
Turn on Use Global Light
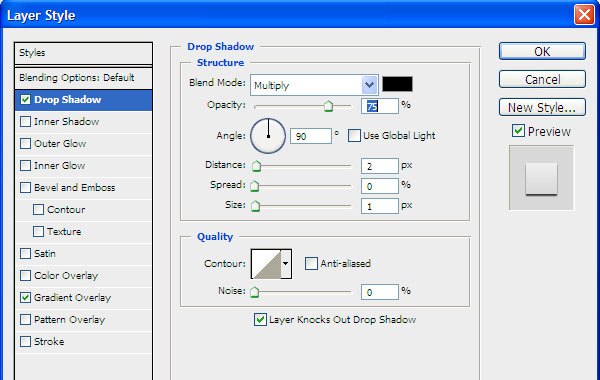click(x=354, y=135)
